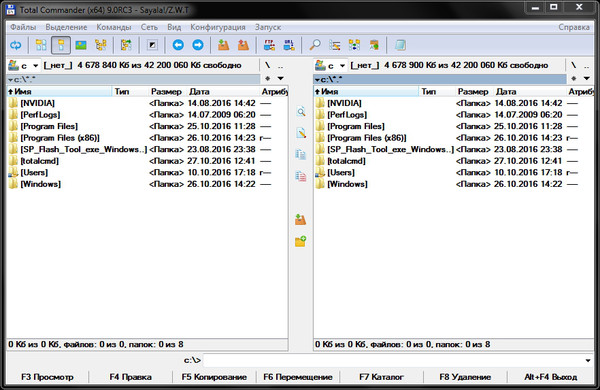This screenshot has width=600, height=390.
Task: Open right panel drive dropdown
Action: (x=331, y=65)
